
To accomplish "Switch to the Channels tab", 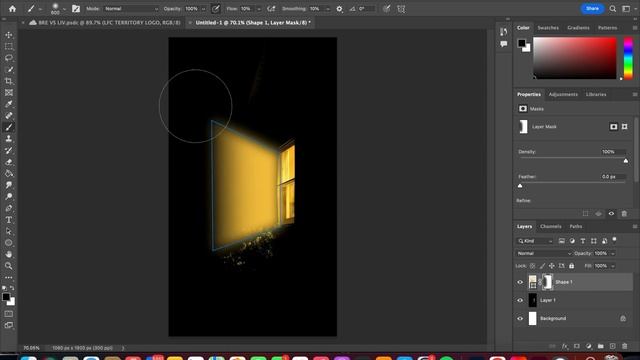I will (551, 226).
